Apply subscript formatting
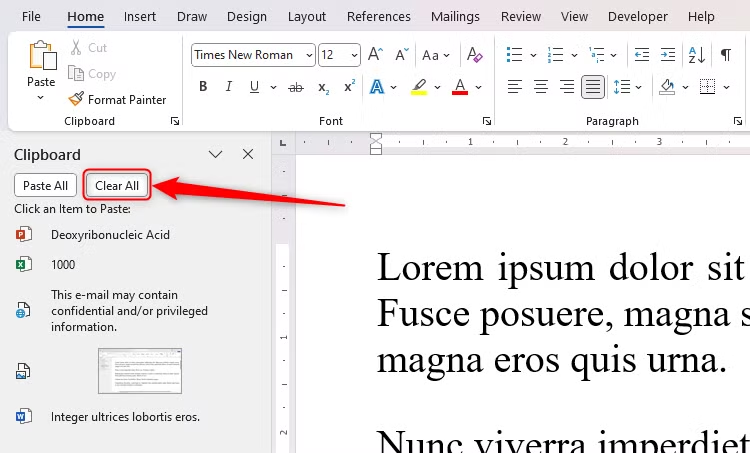Image resolution: width=750 pixels, height=453 pixels. pyautogui.click(x=323, y=88)
